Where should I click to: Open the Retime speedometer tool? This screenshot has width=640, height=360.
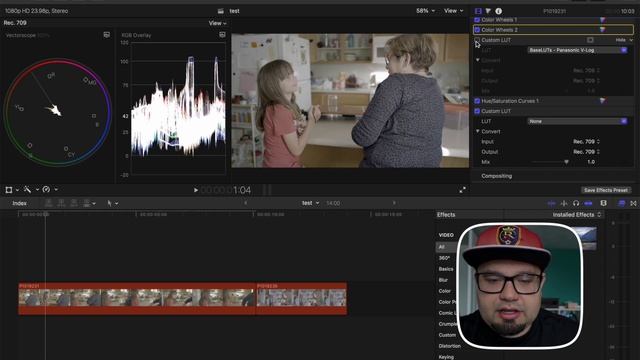(46, 189)
